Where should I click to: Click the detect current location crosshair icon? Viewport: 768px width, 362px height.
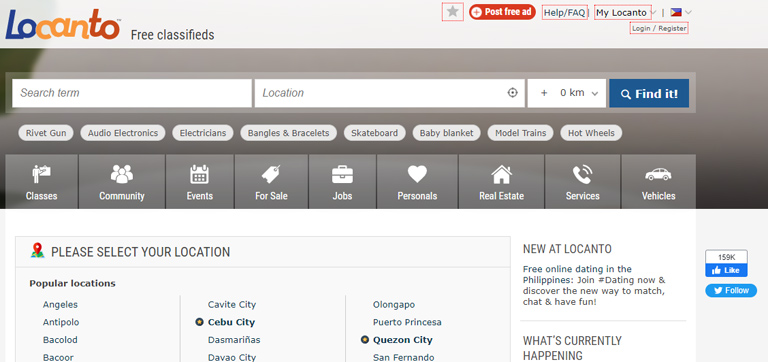[512, 93]
